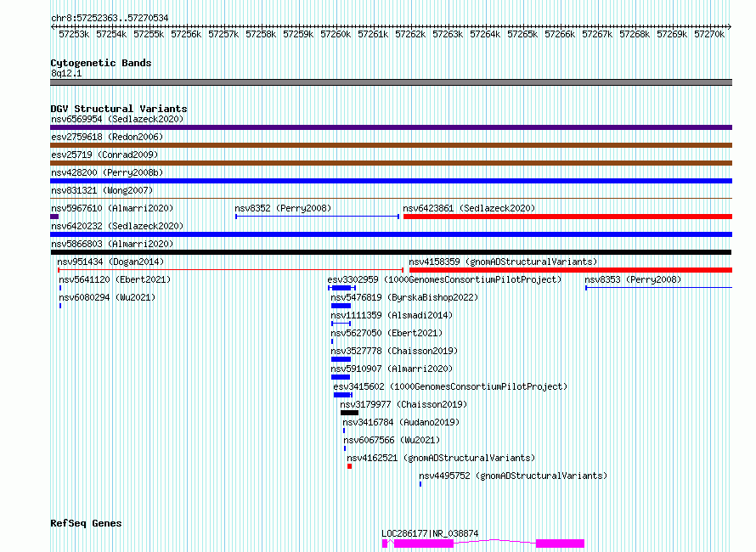The height and width of the screenshot is (552, 756).
Task: Click the thin blue nsv8353 interval line
Action: tap(658, 288)
